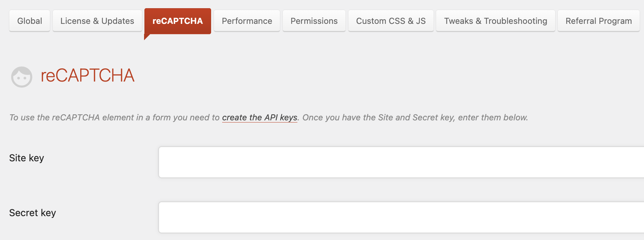The height and width of the screenshot is (240, 644).
Task: View the Referral Program tab
Action: point(598,21)
